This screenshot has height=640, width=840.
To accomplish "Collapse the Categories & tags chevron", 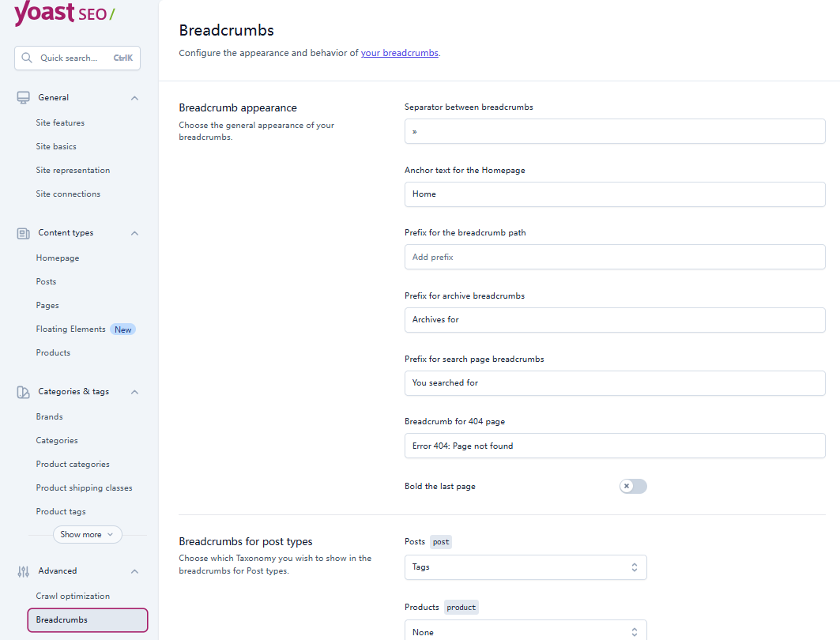I will click(x=134, y=392).
